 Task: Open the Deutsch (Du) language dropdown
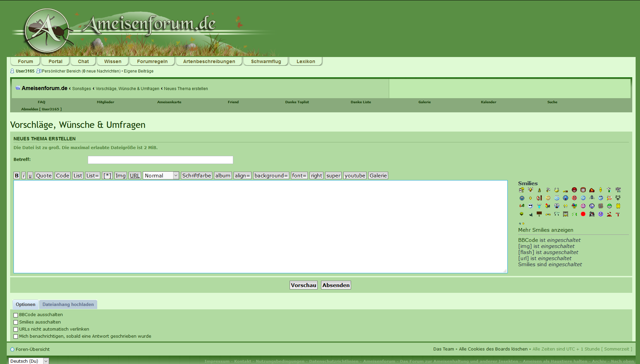coord(29,361)
